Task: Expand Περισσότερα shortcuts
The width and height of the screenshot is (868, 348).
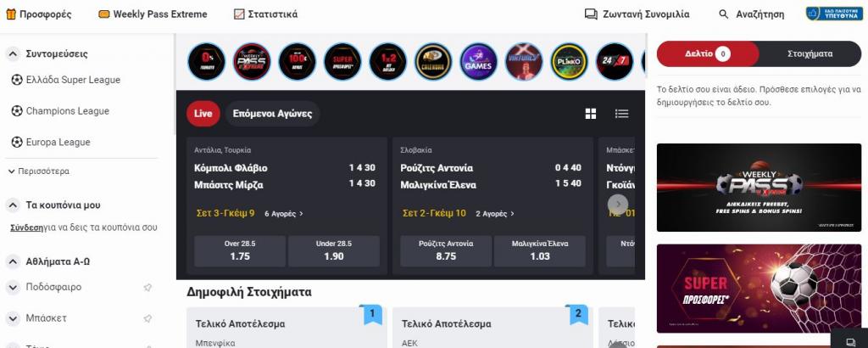Action: pos(39,171)
